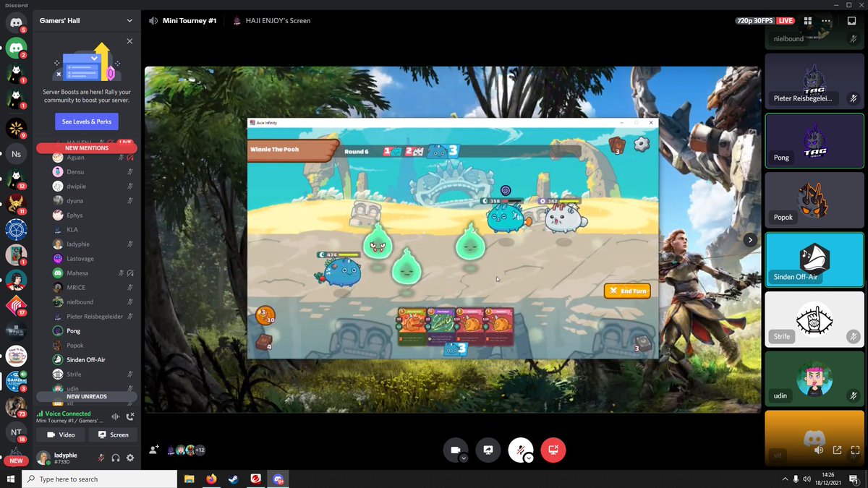Show the +12 viewers list
Image resolution: width=868 pixels, height=488 pixels.
point(200,450)
